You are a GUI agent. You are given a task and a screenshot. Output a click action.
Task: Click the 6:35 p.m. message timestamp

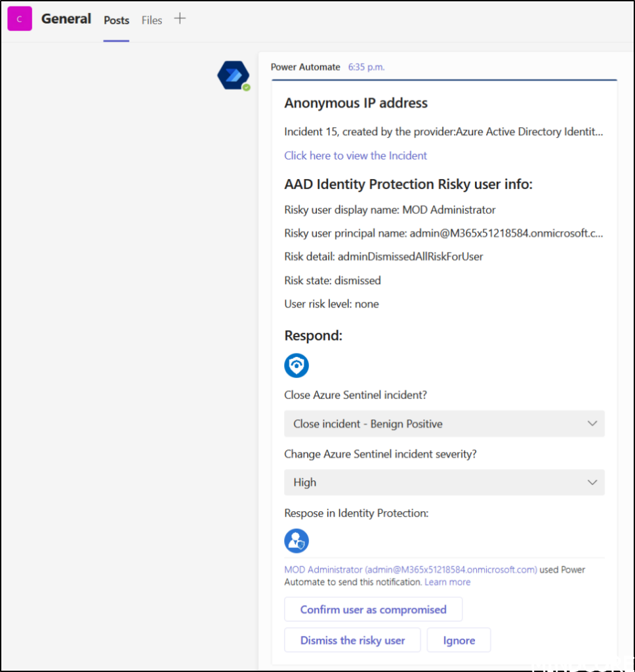point(368,67)
